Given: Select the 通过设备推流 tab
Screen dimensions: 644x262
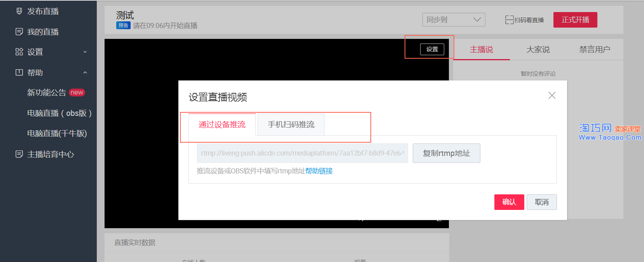Looking at the screenshot, I should (x=222, y=124).
